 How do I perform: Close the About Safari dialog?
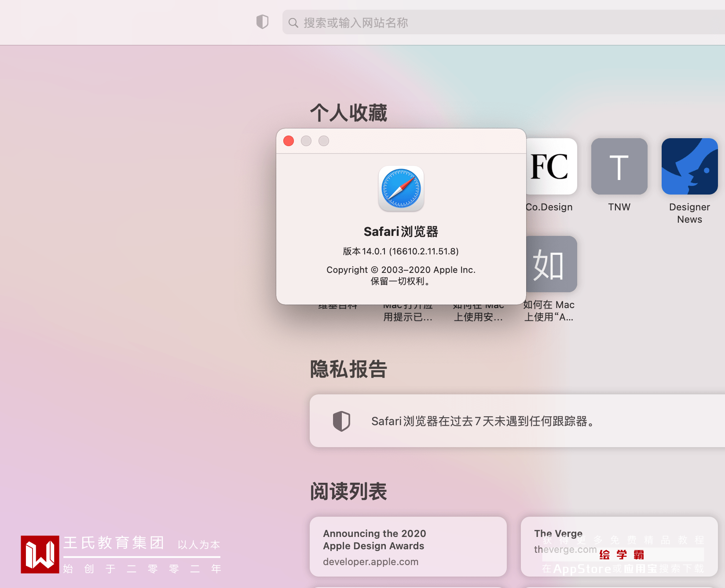click(289, 141)
